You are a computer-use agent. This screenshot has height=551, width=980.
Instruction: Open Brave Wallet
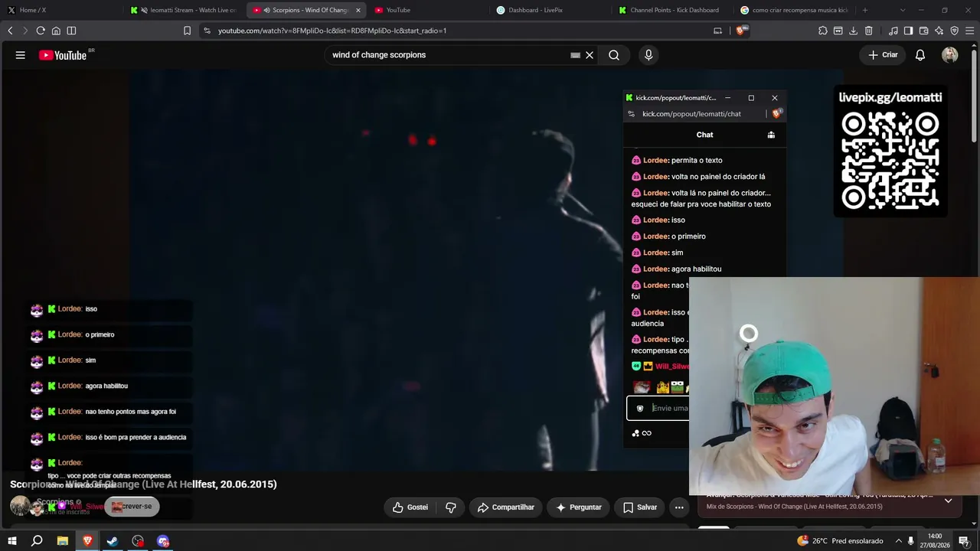924,31
